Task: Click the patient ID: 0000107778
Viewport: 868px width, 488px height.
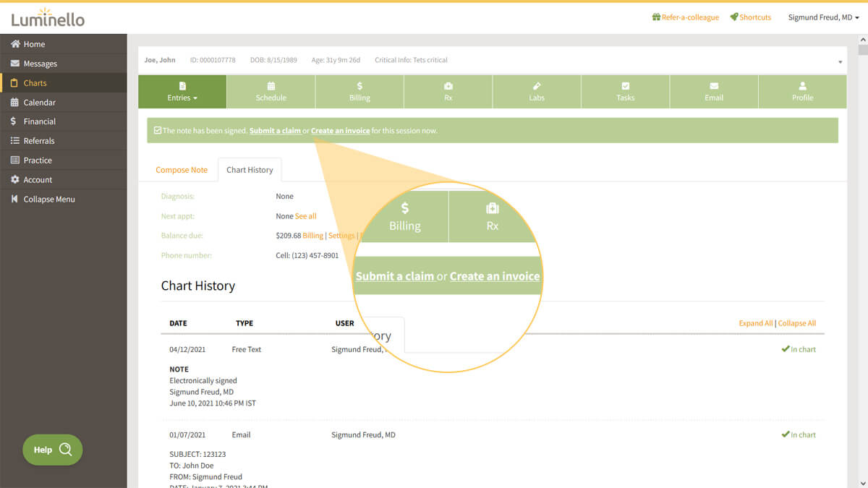Action: 213,60
